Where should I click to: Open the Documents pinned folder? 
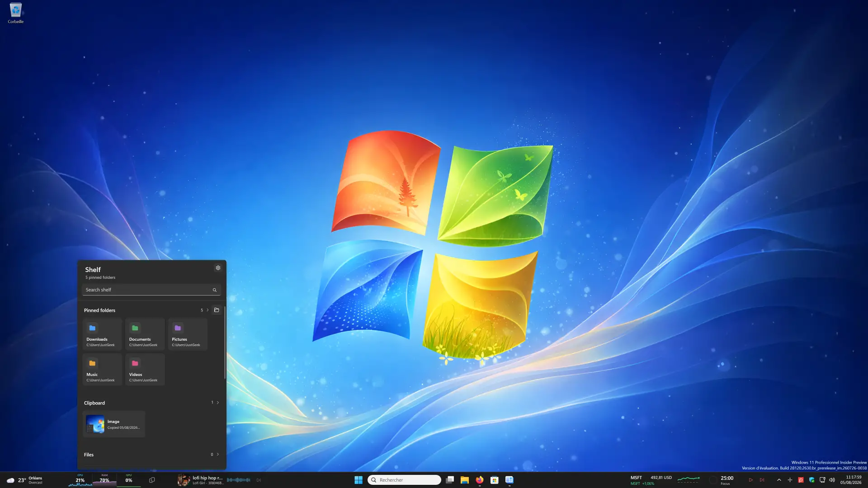[x=145, y=334]
